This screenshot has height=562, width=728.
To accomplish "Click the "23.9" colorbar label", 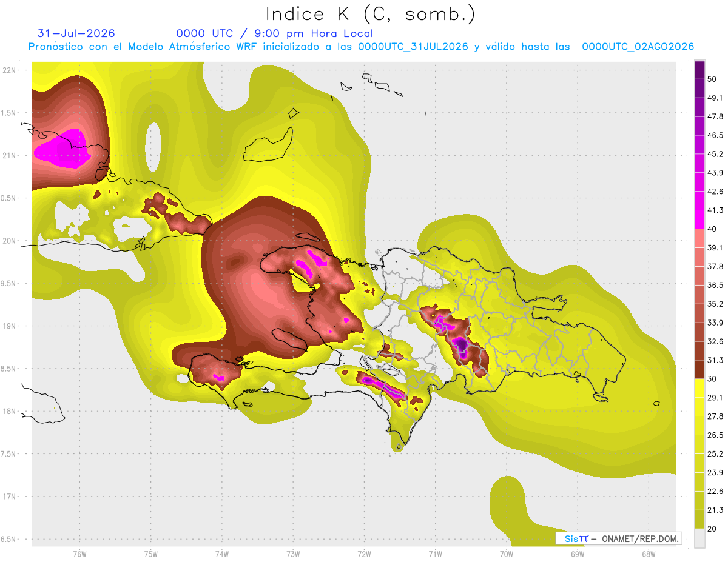I will click(715, 472).
